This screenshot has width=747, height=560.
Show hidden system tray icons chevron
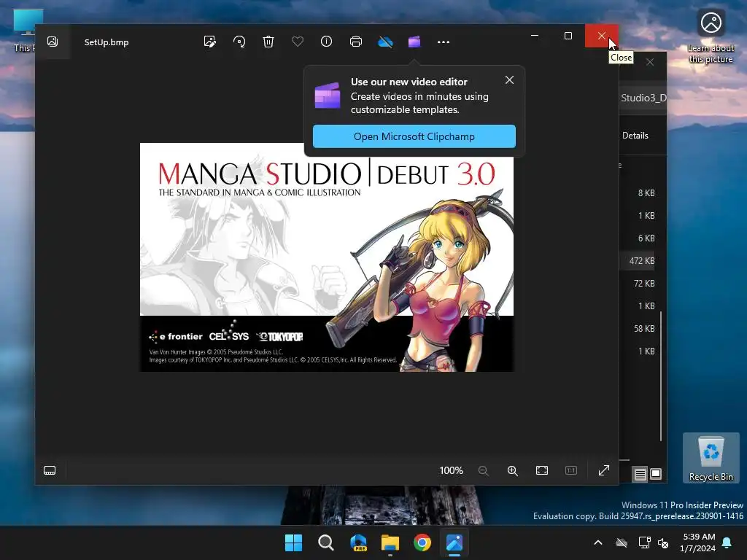[x=598, y=542]
